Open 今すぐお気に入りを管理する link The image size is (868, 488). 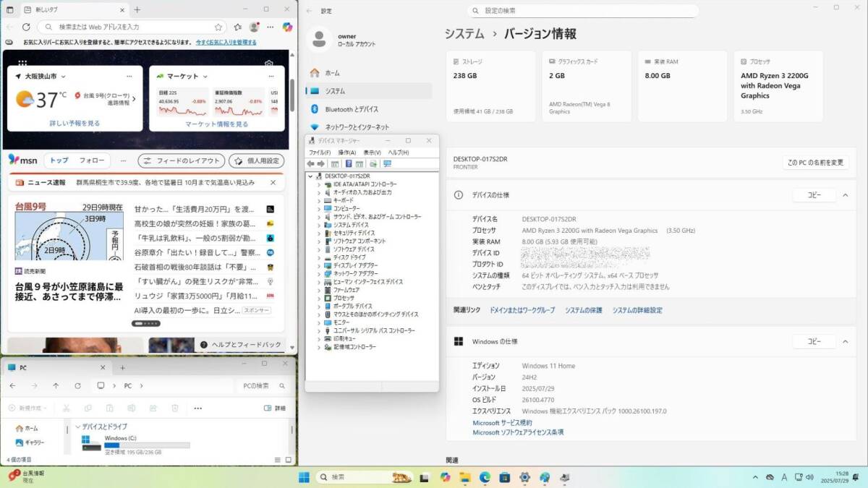(x=225, y=43)
